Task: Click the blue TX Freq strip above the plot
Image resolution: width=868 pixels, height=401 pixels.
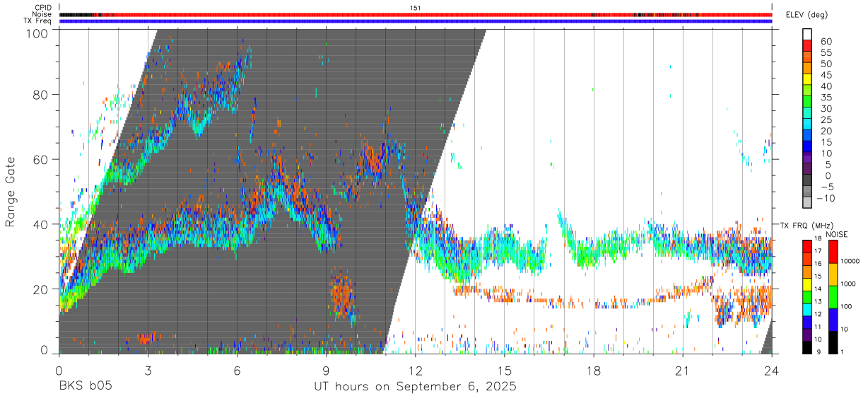Action: [416, 21]
